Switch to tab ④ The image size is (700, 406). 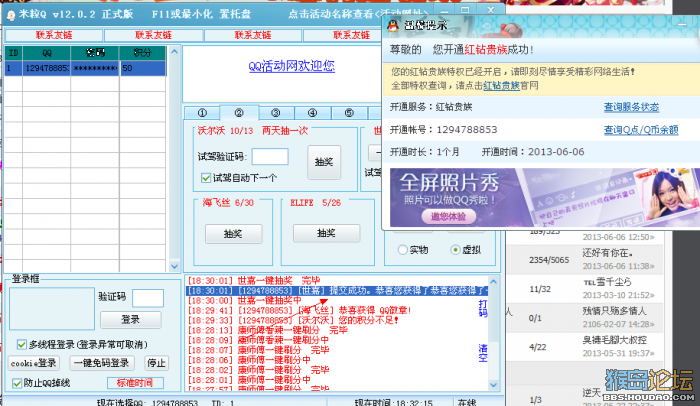click(312, 113)
